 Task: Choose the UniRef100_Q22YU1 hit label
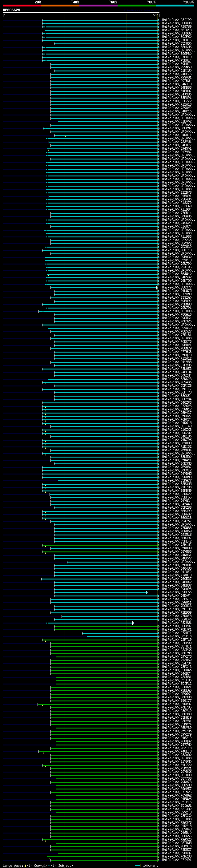[x=177, y=142]
